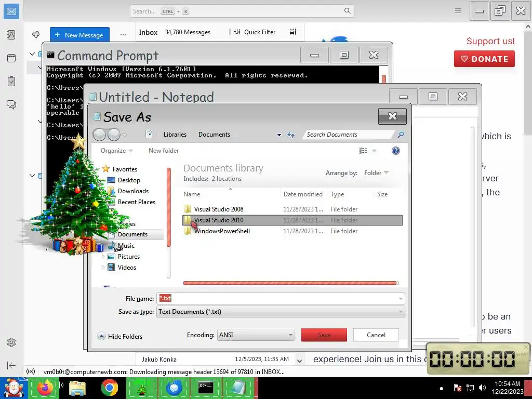The height and width of the screenshot is (399, 532).
Task: Sort by the Type column header
Action: click(x=350, y=194)
